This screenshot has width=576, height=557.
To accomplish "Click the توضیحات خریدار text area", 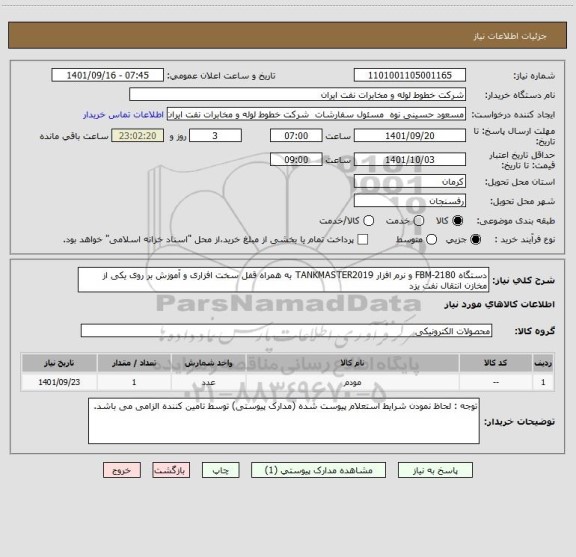I will (284, 421).
